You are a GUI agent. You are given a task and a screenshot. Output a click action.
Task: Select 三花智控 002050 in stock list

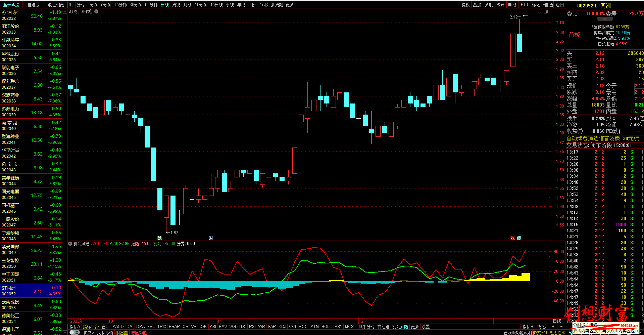pyautogui.click(x=31, y=263)
